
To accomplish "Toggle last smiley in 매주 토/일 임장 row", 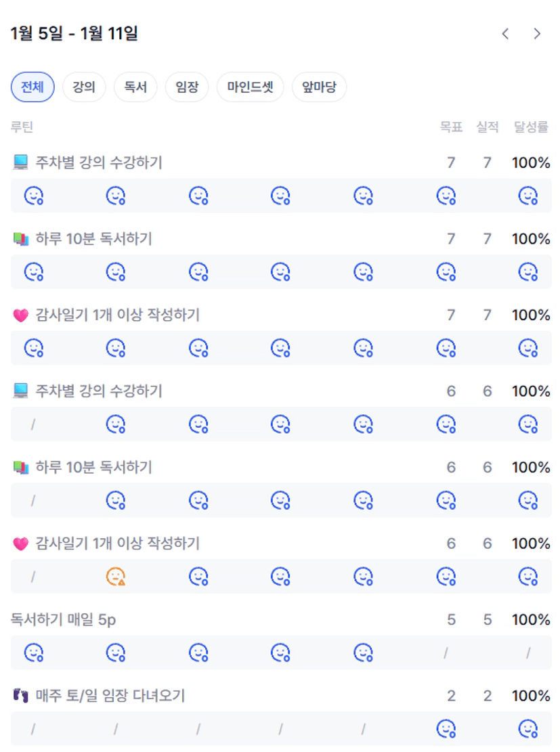I will tap(527, 729).
